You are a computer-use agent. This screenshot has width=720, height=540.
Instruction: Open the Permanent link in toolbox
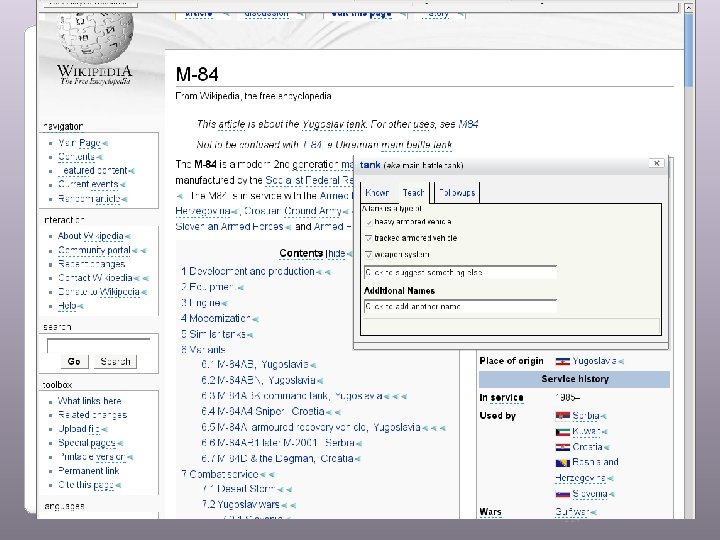point(89,471)
